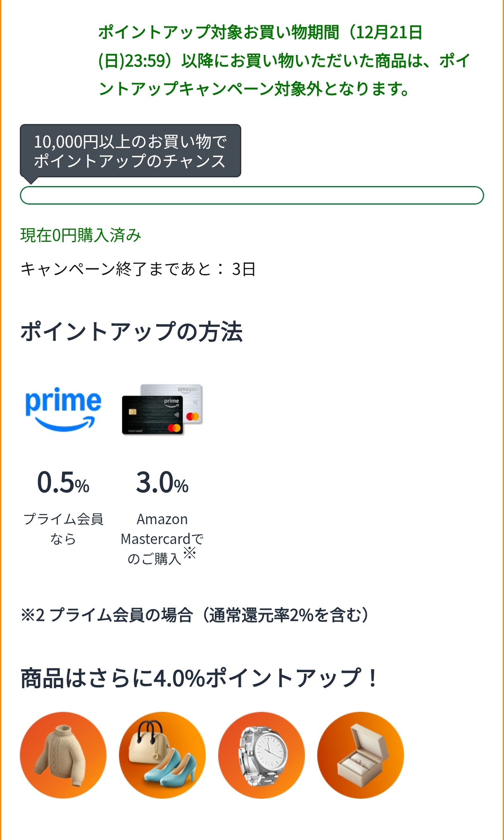
Task: Tap the Amazon Mastercardでのご購入 label
Action: (162, 538)
